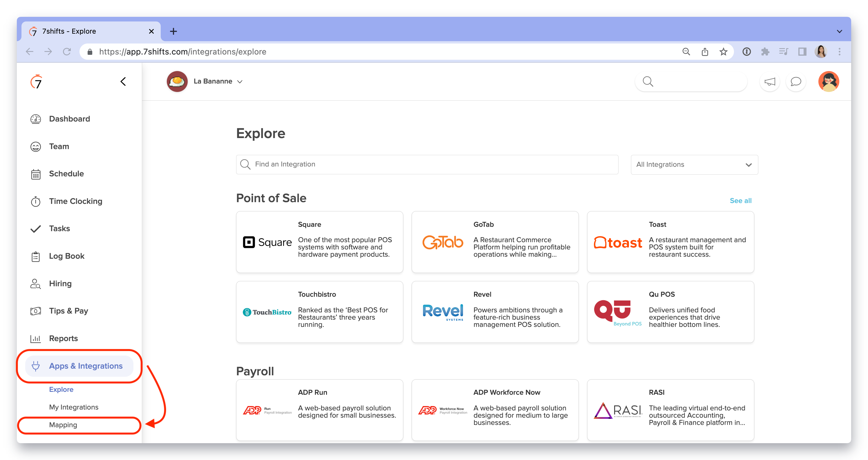The height and width of the screenshot is (460, 868).
Task: Open the All Integrations filter dropdown
Action: tap(694, 164)
